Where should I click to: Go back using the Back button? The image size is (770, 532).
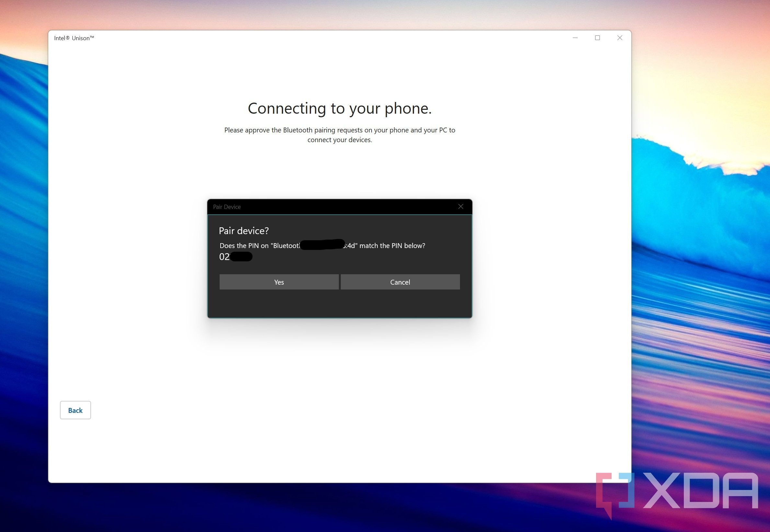[75, 410]
